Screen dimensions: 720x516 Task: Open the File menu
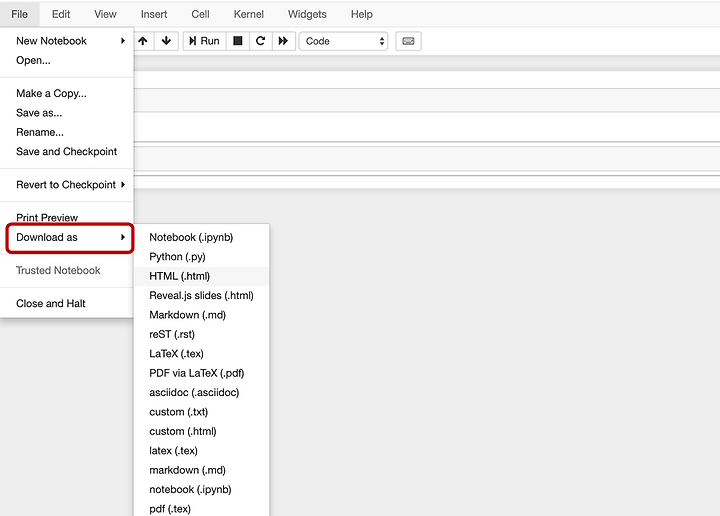click(x=20, y=14)
